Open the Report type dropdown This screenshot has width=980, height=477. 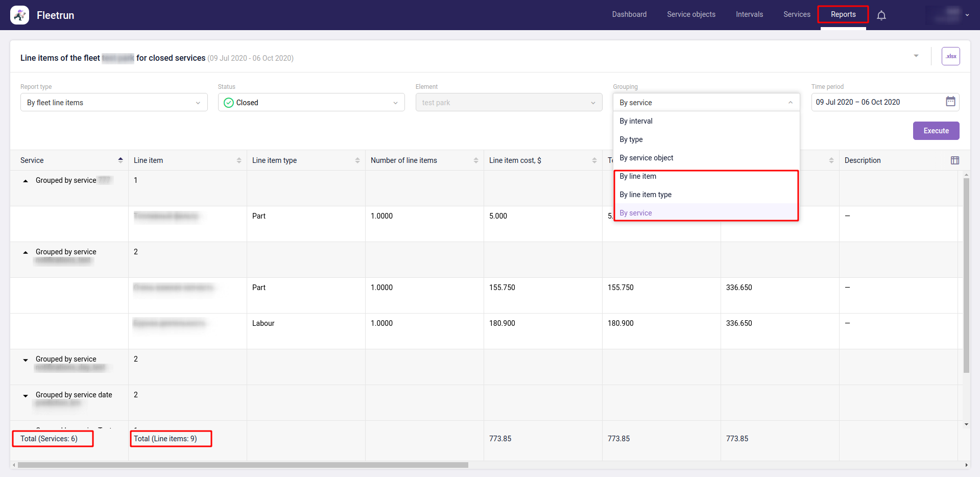tap(114, 103)
